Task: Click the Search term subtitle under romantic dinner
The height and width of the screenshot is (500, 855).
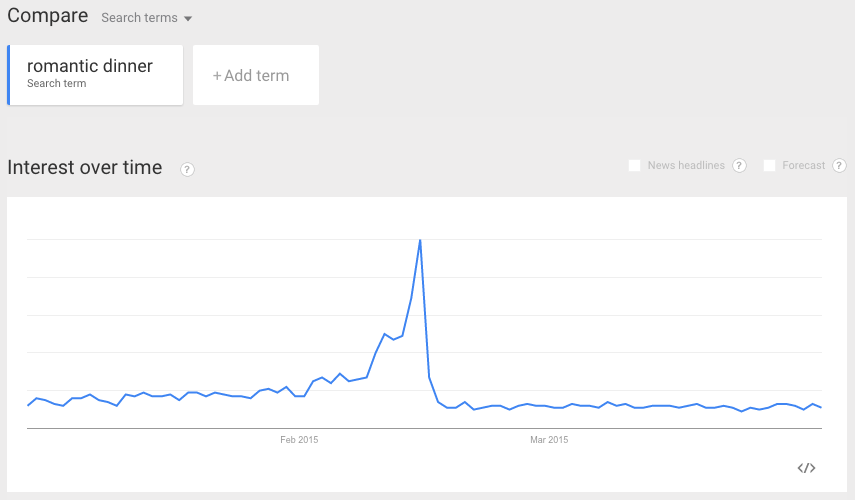Action: click(57, 83)
